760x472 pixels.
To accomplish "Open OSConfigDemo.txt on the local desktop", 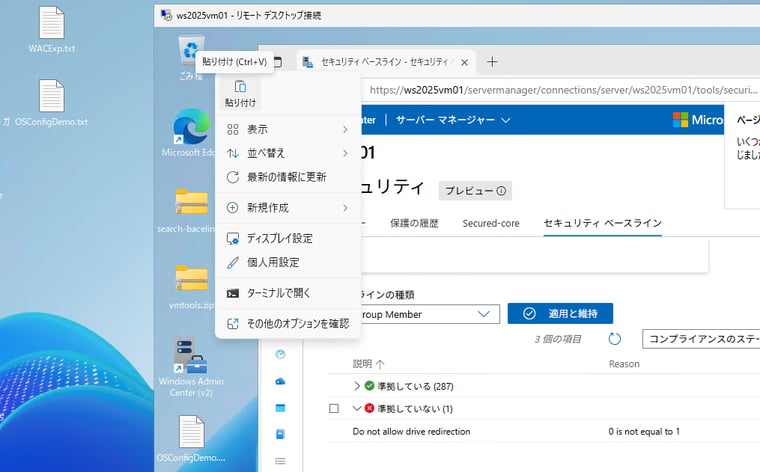I will 51,102.
